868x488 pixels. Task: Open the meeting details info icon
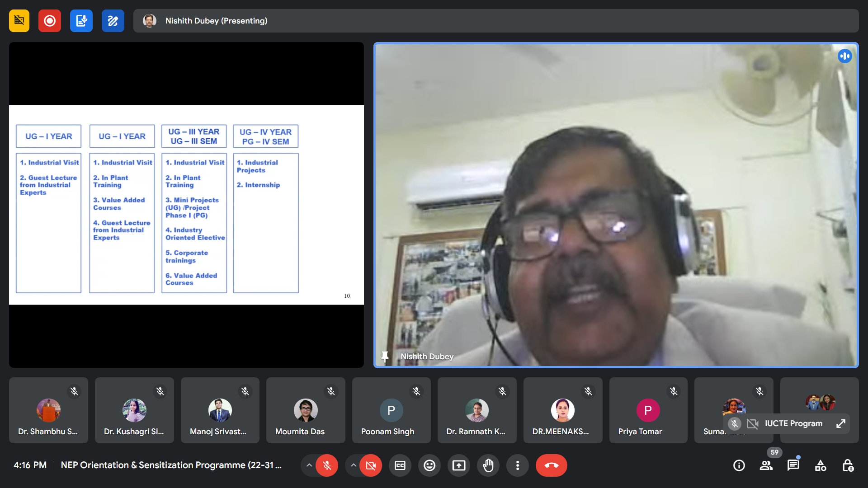(739, 465)
